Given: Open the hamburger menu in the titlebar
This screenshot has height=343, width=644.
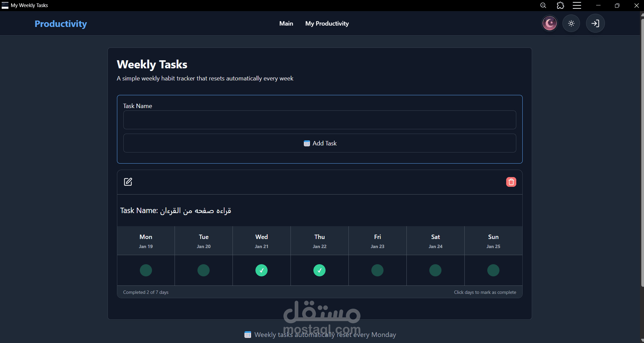Looking at the screenshot, I should (577, 5).
